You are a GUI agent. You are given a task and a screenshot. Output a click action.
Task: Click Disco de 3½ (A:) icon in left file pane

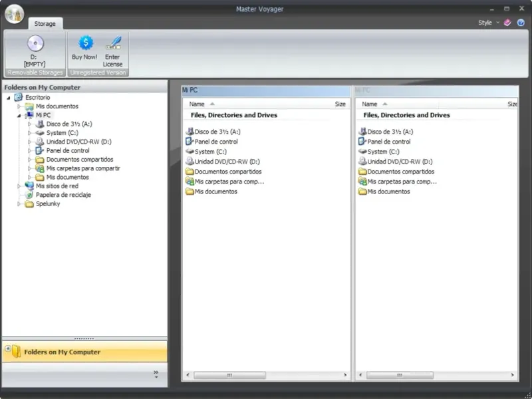tap(190, 132)
